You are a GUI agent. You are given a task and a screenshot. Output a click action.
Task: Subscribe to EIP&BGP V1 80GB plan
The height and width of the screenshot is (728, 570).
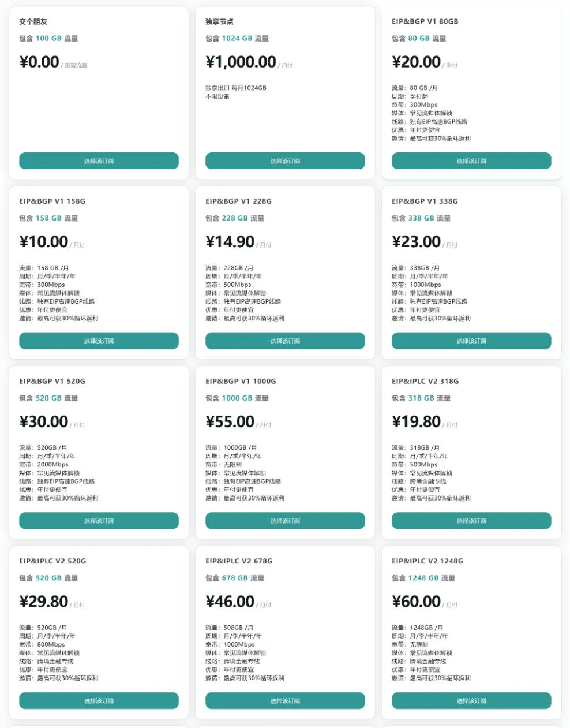point(471,161)
